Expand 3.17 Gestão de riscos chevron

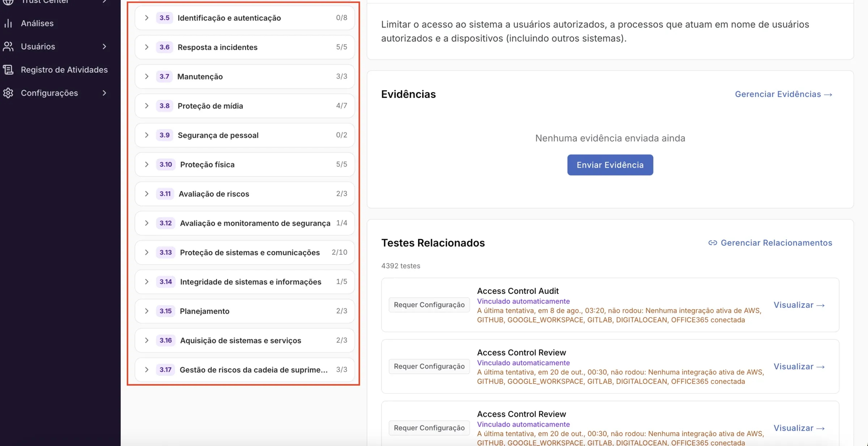pos(146,370)
